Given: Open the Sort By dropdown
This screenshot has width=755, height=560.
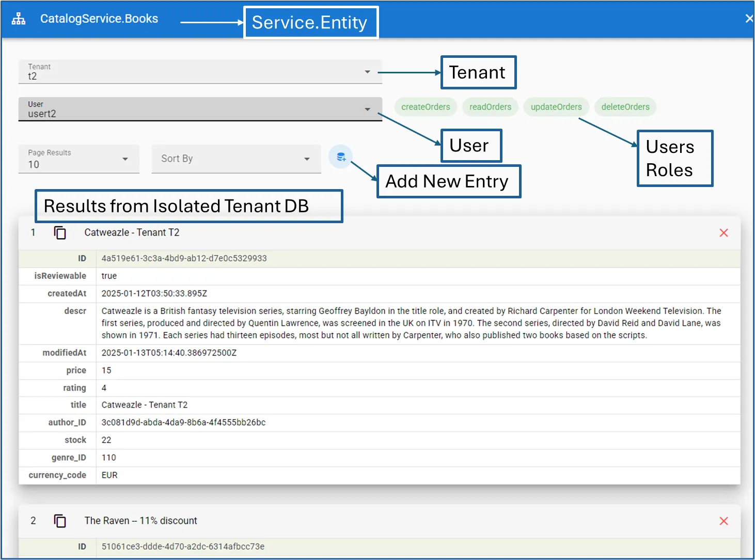Looking at the screenshot, I should 236,159.
